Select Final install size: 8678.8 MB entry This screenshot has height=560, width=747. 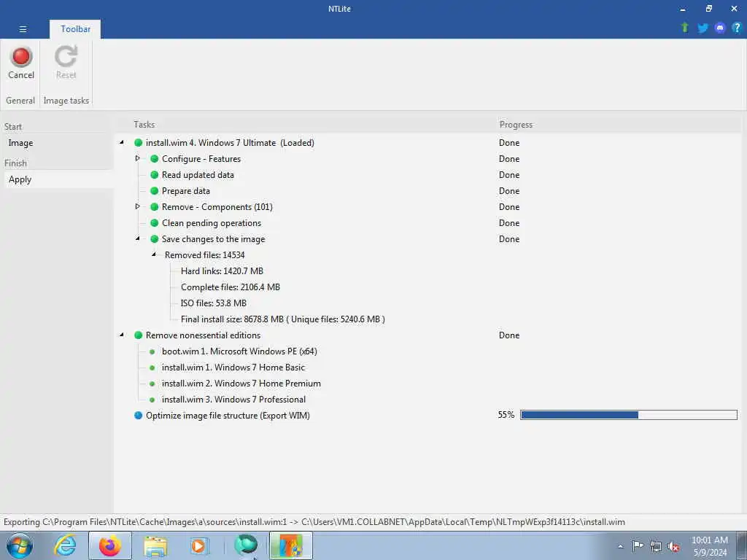[283, 319]
